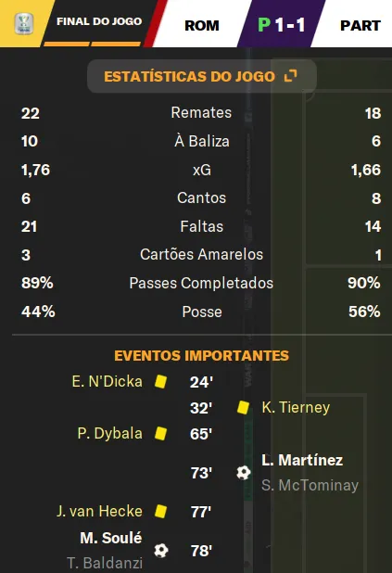Click the competition trophy icon
This screenshot has width=392, height=573.
click(24, 23)
